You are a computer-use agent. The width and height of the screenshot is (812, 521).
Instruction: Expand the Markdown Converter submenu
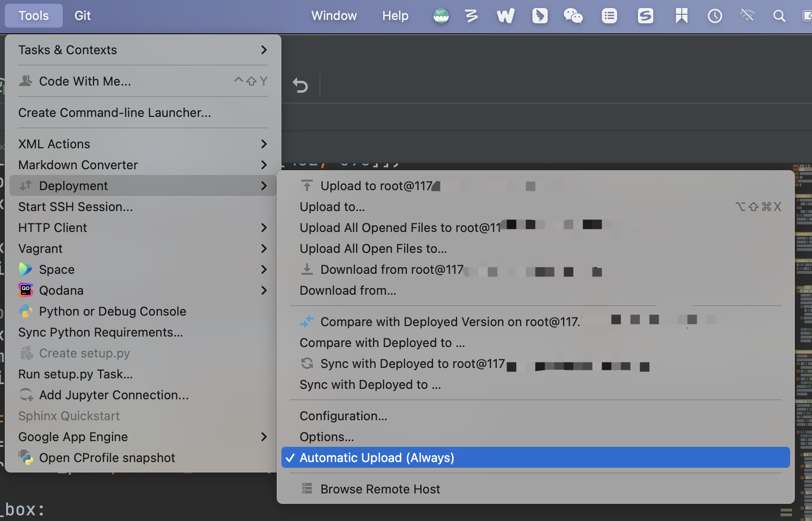click(x=143, y=165)
